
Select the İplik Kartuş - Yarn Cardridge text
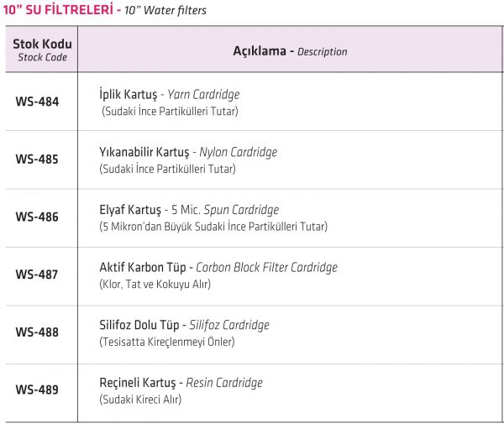point(170,95)
